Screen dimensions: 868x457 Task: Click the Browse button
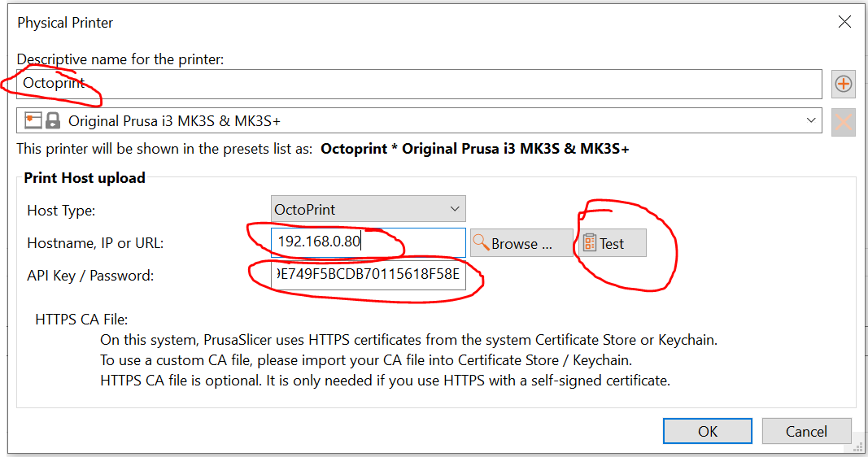[521, 243]
